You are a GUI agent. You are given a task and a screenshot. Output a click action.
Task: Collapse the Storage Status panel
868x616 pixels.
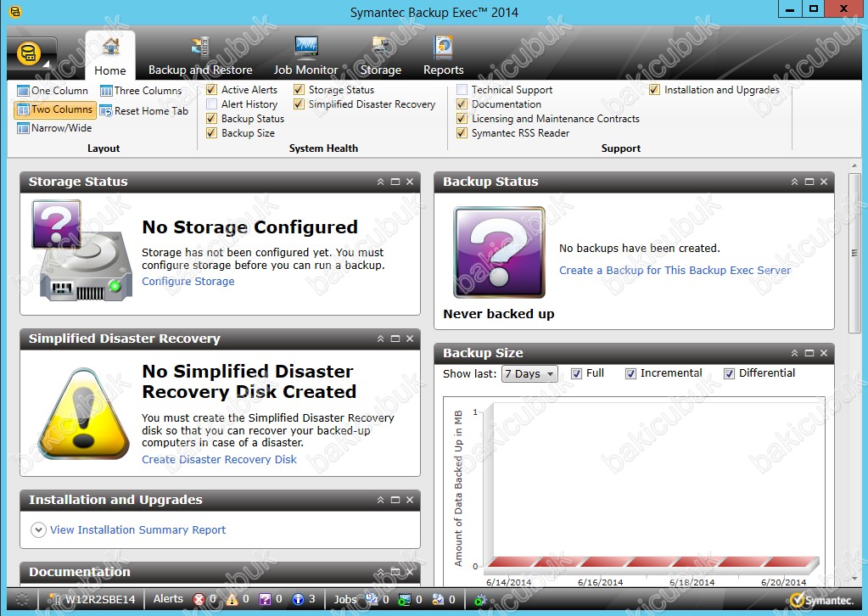pyautogui.click(x=380, y=182)
